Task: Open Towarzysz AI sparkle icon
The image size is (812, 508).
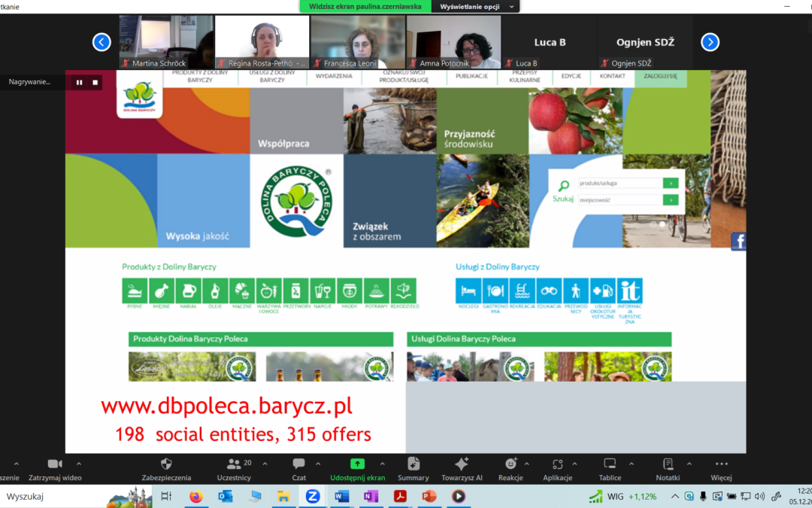Action: 462,464
